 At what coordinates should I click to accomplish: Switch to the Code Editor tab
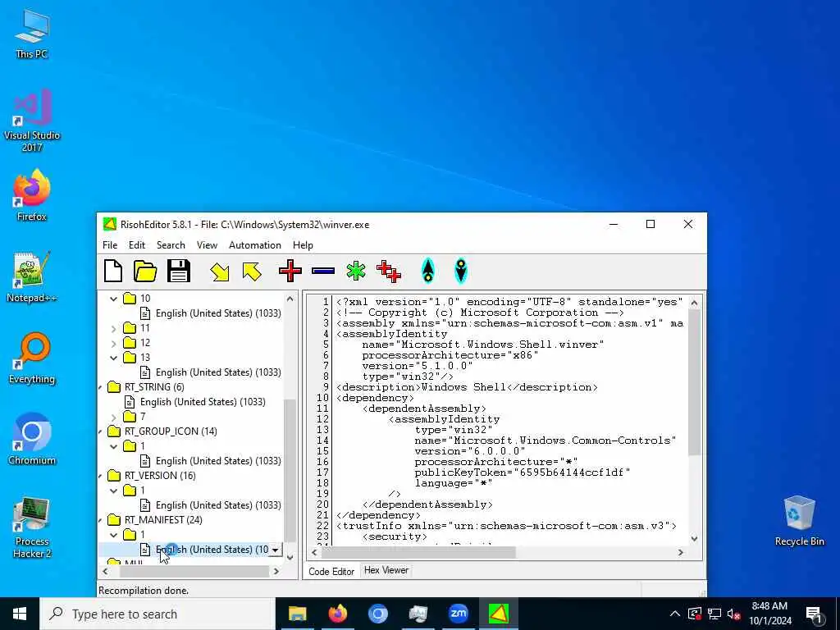pyautogui.click(x=331, y=572)
